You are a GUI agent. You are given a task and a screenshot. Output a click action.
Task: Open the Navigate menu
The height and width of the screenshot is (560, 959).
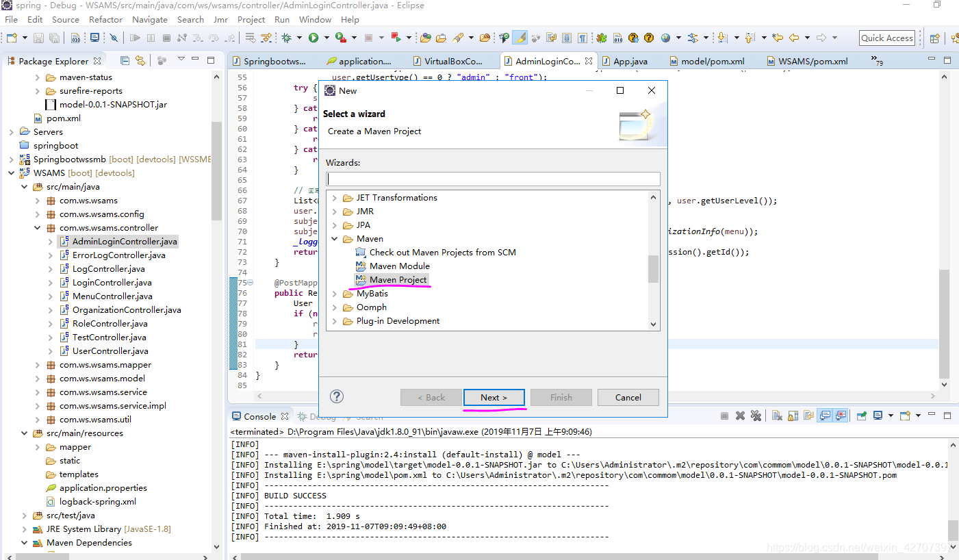pyautogui.click(x=150, y=19)
